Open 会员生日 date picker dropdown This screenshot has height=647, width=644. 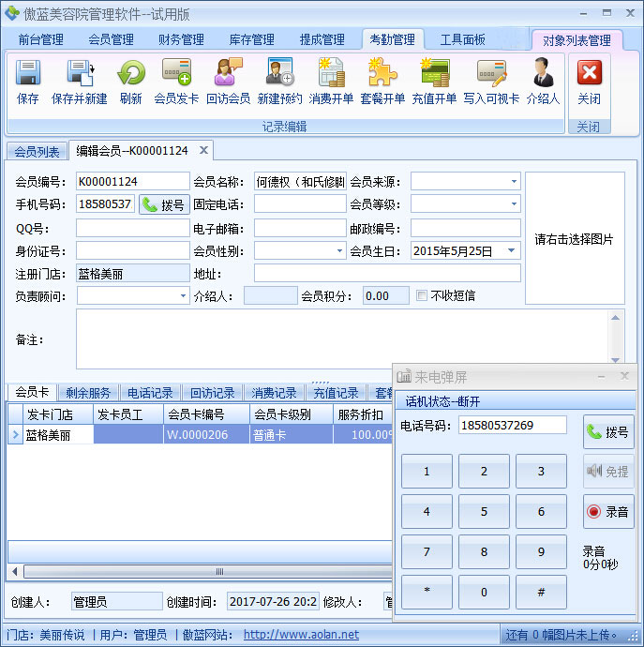(512, 250)
